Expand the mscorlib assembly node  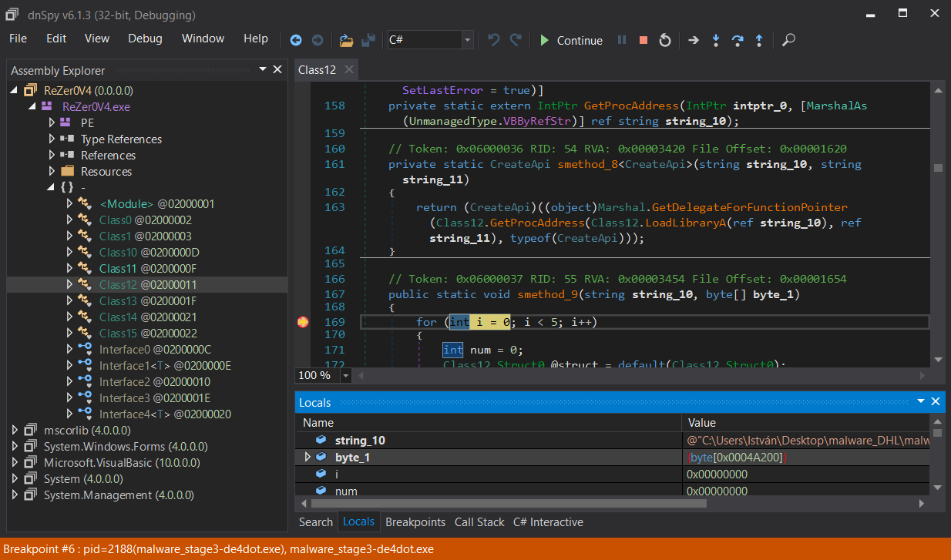click(x=15, y=431)
